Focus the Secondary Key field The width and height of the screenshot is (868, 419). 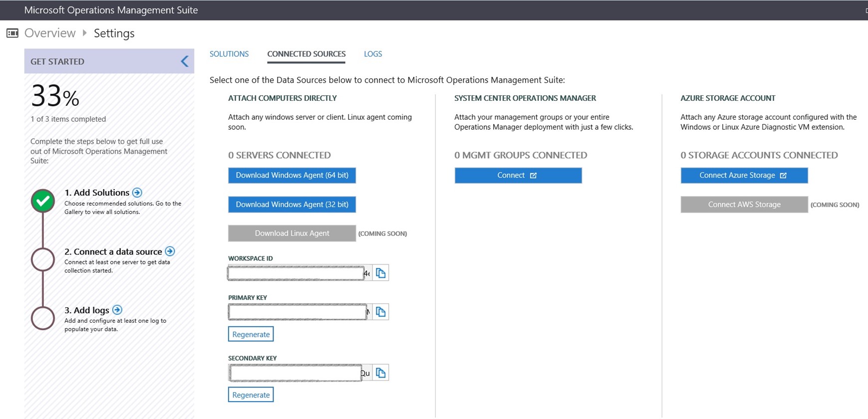coord(299,373)
